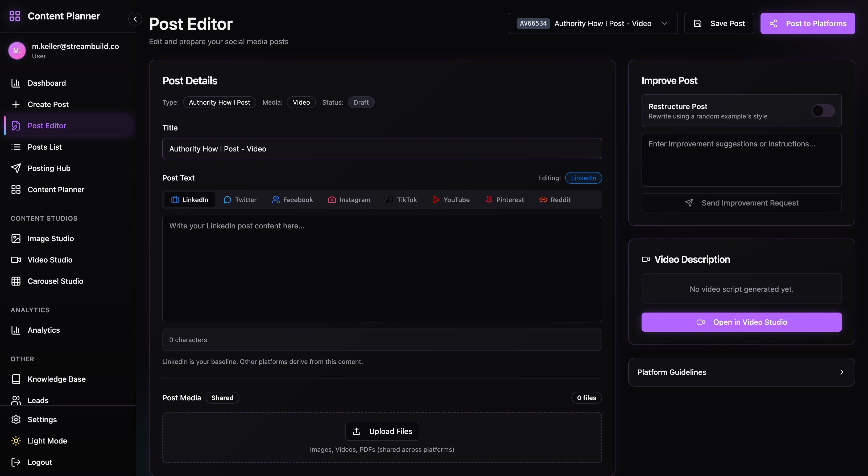Viewport: 868px width, 476px height.
Task: Collapse the sidebar with the chevron button
Action: [x=135, y=19]
